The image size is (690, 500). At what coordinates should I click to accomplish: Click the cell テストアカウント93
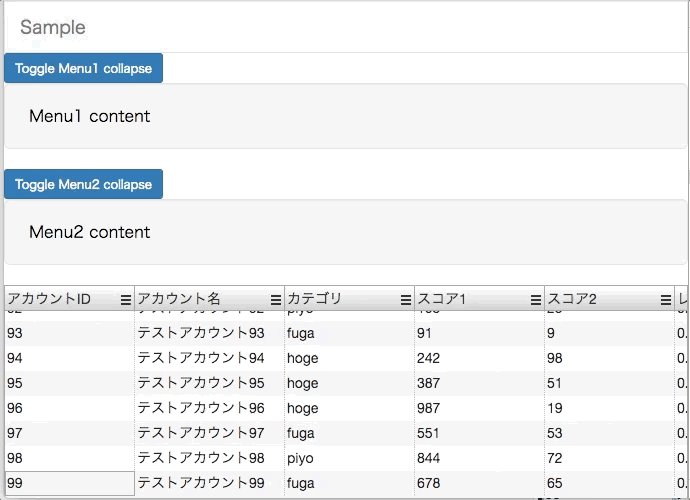coord(201,333)
